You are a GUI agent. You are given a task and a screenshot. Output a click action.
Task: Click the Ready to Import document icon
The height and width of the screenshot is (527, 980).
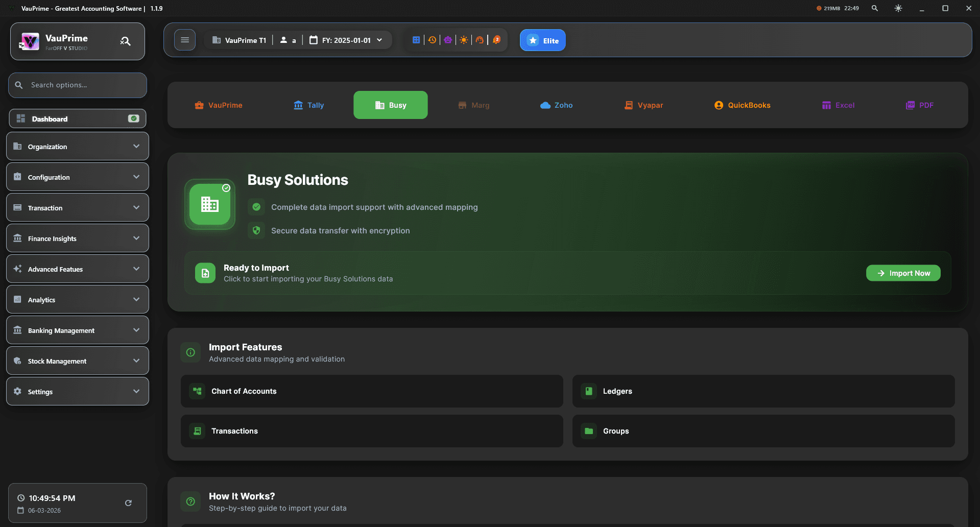coord(205,273)
